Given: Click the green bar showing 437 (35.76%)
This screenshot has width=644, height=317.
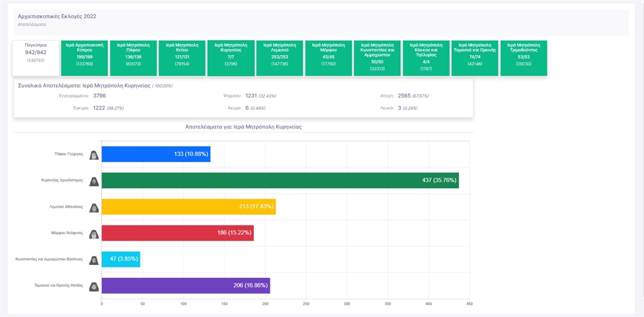Looking at the screenshot, I should 280,181.
